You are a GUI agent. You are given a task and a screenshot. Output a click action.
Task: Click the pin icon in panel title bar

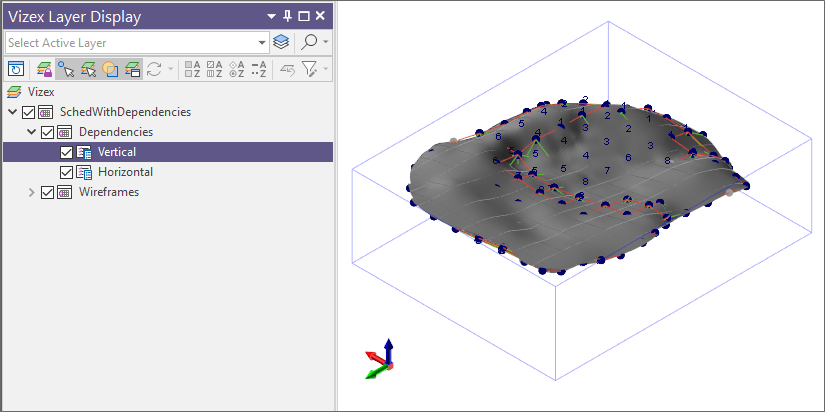click(x=288, y=16)
